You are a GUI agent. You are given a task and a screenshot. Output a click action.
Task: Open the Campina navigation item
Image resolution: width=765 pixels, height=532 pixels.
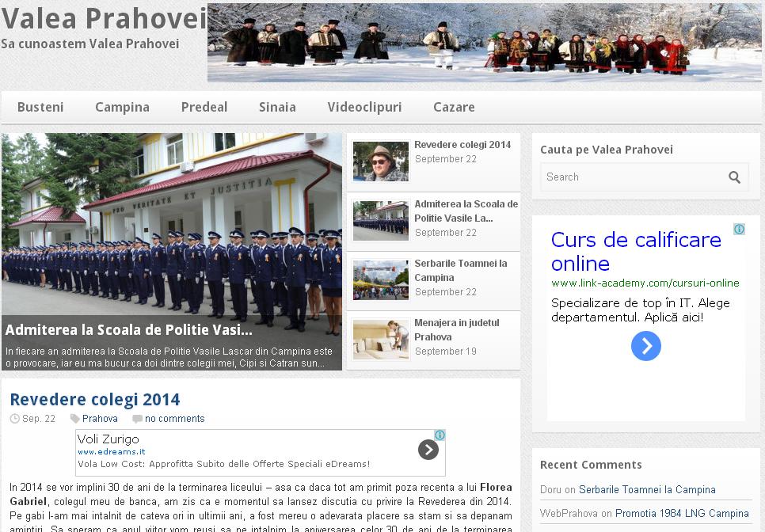click(x=122, y=107)
